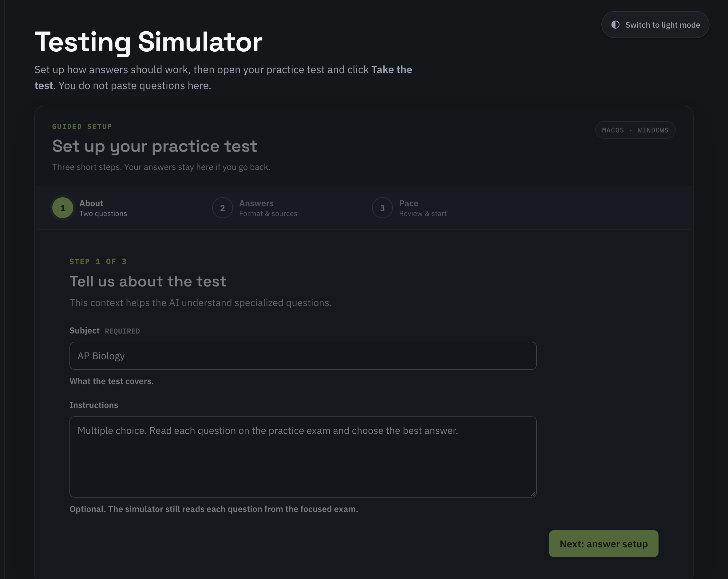Click the Instructions text area
Image resolution: width=728 pixels, height=579 pixels.
pos(303,457)
